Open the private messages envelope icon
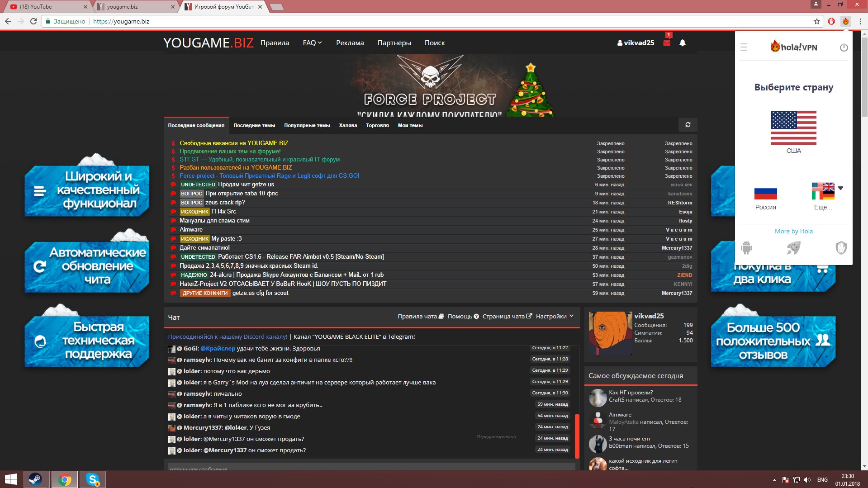This screenshot has height=488, width=868. (x=667, y=43)
